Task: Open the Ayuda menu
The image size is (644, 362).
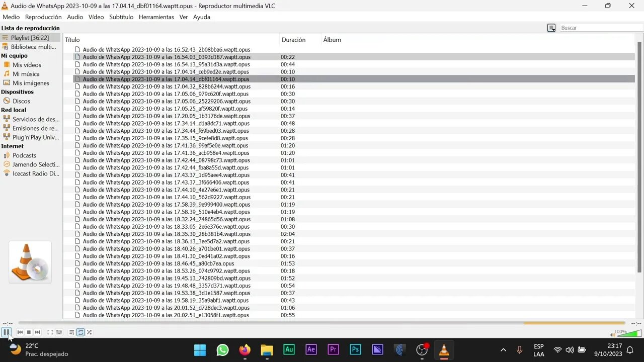Action: [202, 17]
